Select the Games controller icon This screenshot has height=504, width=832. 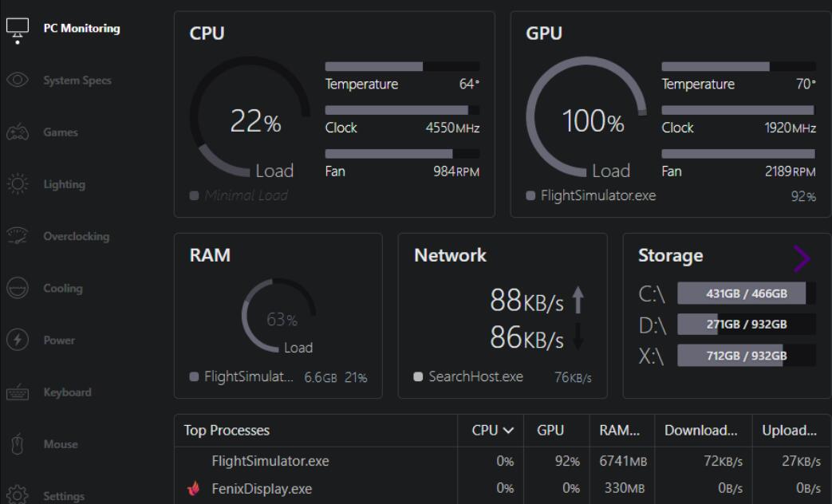pos(18,132)
